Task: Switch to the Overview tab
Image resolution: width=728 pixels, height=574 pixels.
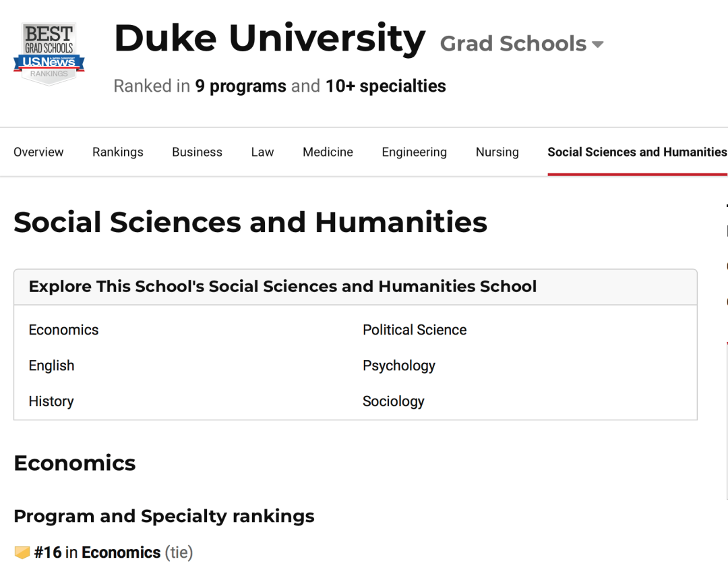Action: point(38,152)
